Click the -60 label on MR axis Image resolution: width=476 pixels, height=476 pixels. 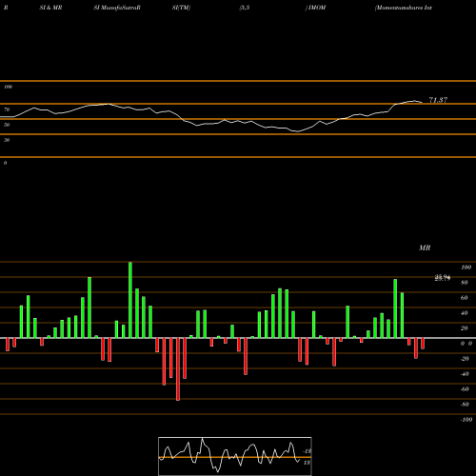(x=465, y=389)
